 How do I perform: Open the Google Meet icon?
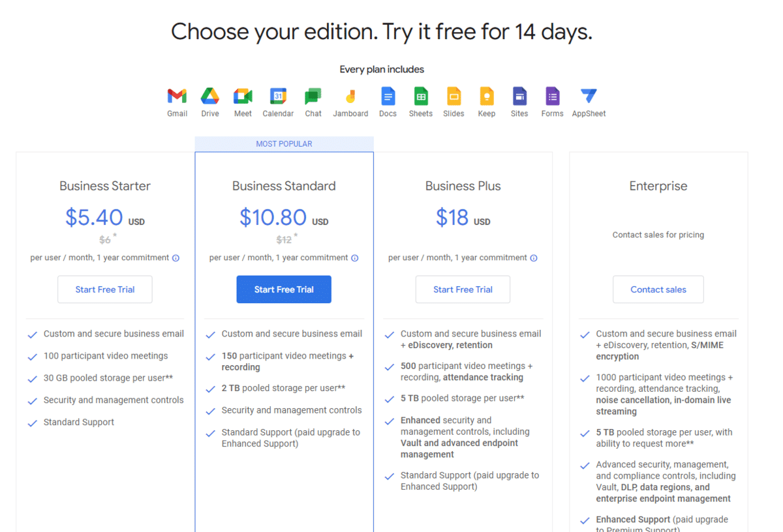[243, 96]
